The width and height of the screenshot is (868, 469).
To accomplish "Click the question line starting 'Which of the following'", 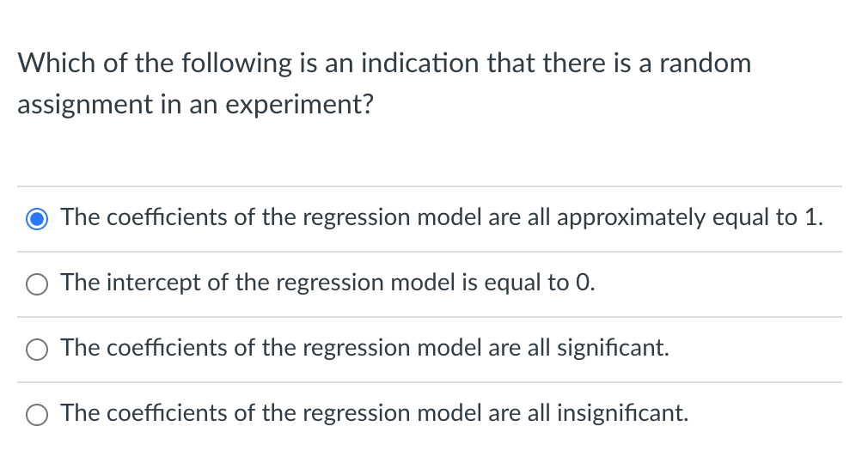I will [x=384, y=63].
